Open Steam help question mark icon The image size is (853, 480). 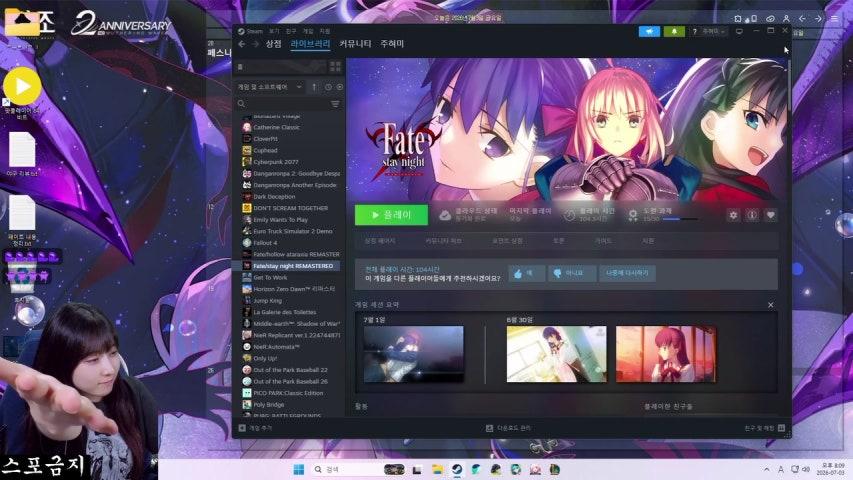click(695, 32)
